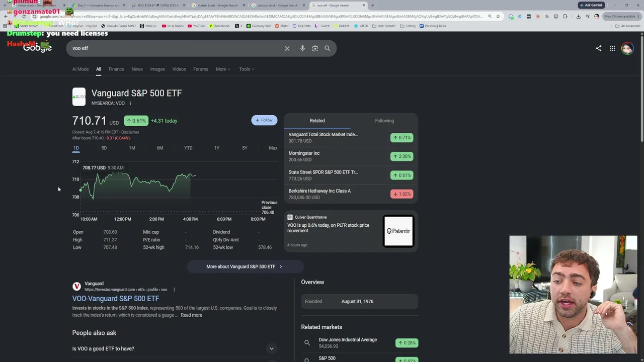This screenshot has width=644, height=362.
Task: Expand the More search filter dropdown
Action: 223,69
